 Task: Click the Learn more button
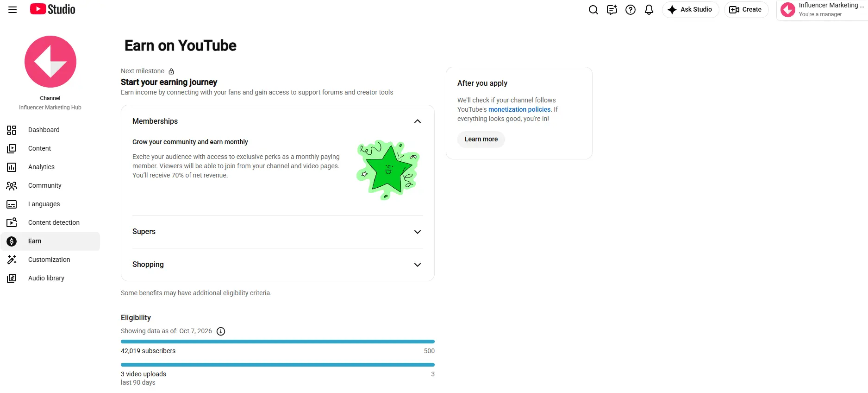(481, 139)
